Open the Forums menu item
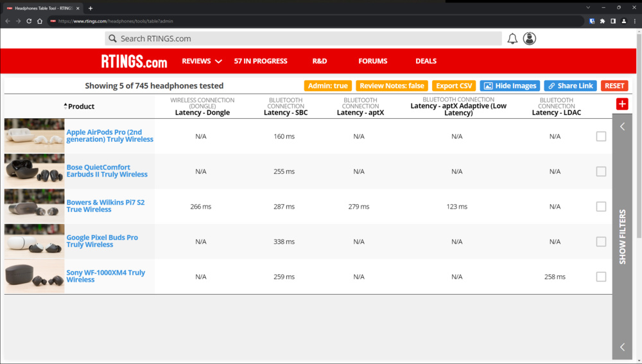Screen dimensions: 642x364 373,61
